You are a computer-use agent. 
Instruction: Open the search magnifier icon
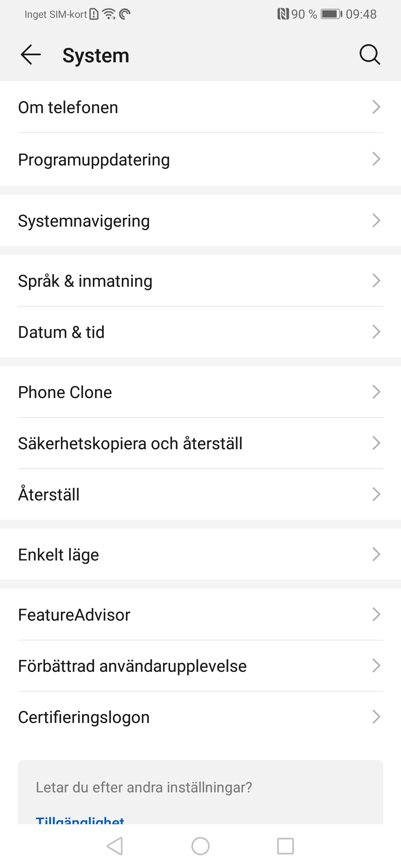coord(369,55)
